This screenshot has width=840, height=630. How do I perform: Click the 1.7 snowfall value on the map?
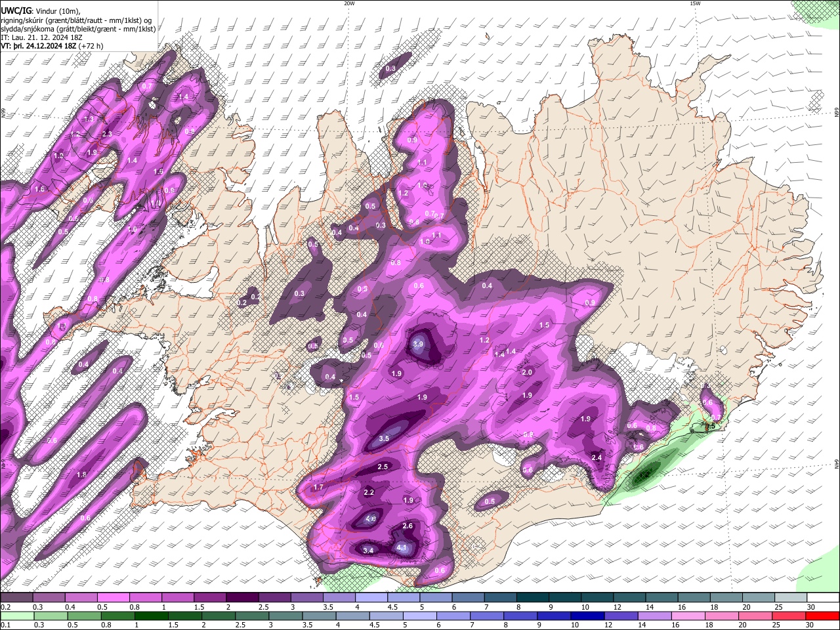[318, 488]
